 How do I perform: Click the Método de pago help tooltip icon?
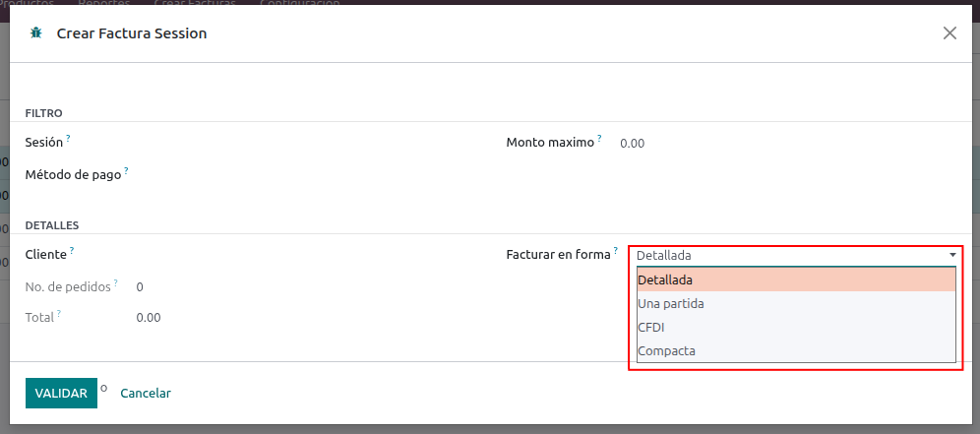click(x=127, y=170)
